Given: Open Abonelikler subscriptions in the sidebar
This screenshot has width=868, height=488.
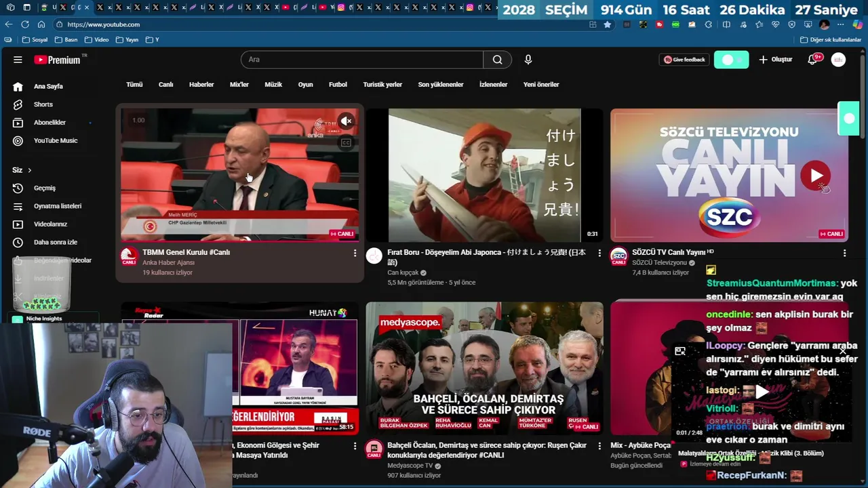Looking at the screenshot, I should (x=50, y=123).
